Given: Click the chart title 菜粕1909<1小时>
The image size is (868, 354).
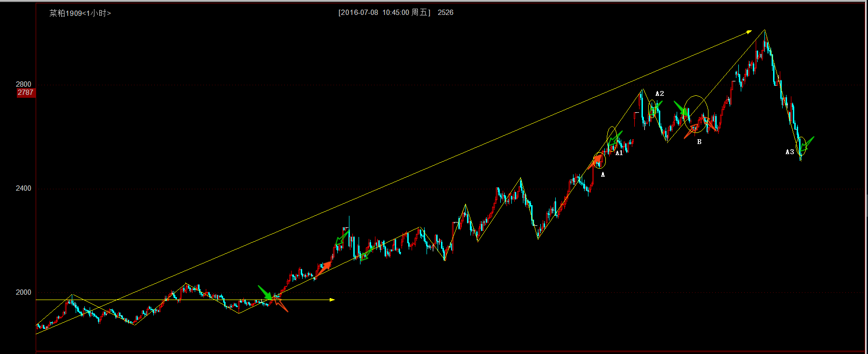Looking at the screenshot, I should coord(80,13).
